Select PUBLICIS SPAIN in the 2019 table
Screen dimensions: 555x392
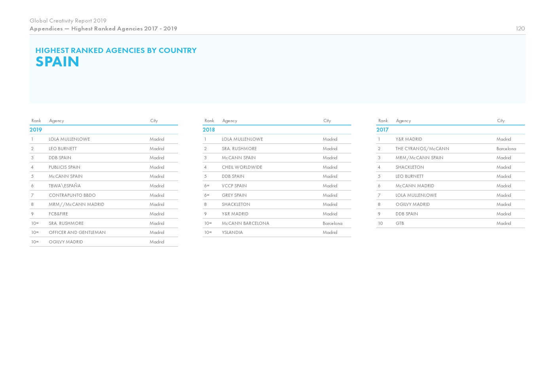click(x=64, y=167)
